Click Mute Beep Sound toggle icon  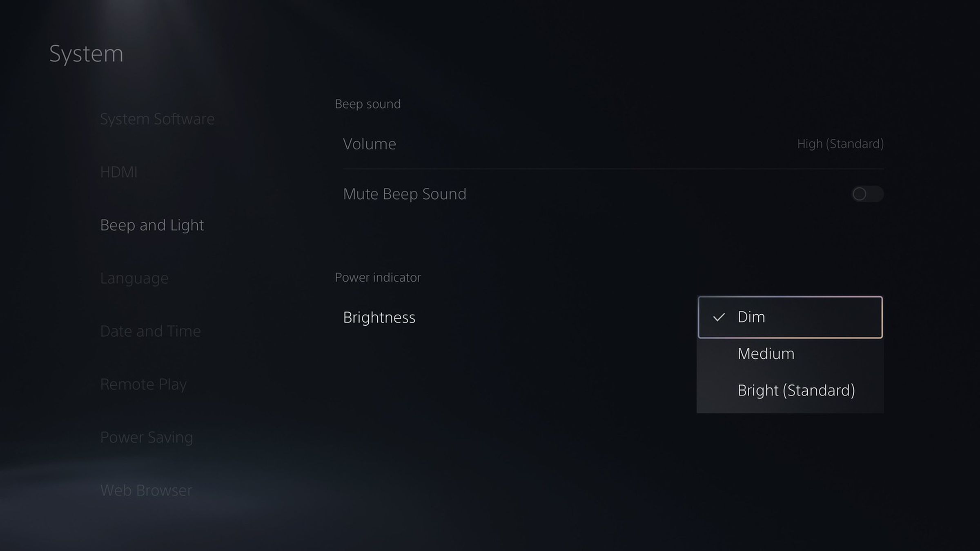tap(868, 194)
